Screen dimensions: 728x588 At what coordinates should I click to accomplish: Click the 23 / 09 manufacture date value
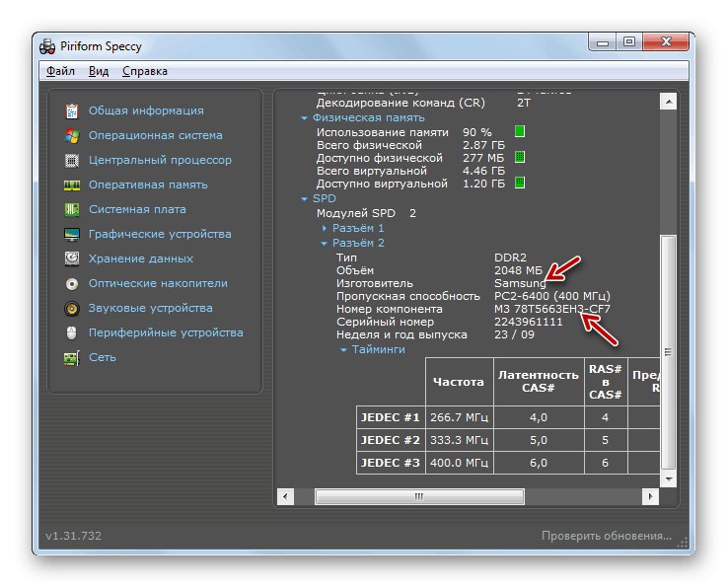pyautogui.click(x=514, y=334)
